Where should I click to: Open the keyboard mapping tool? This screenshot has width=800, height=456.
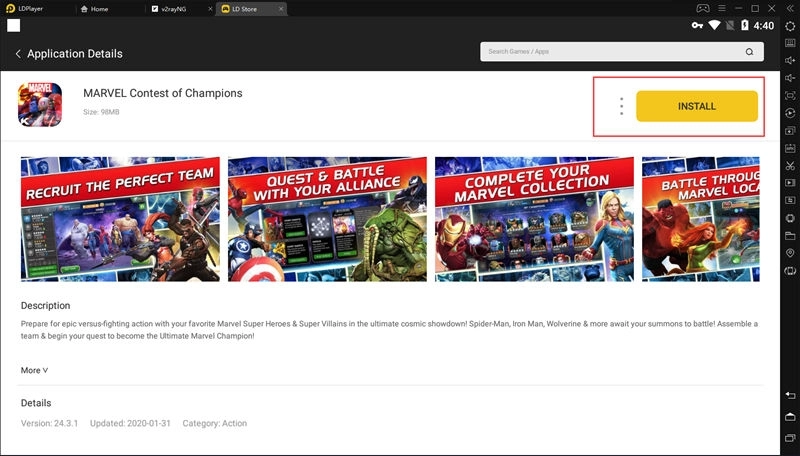(790, 42)
